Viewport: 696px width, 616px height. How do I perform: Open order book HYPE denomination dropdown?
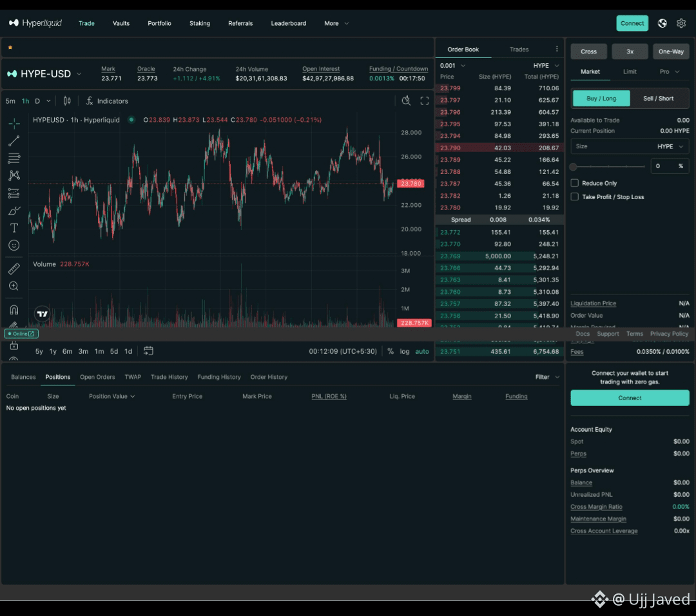[546, 65]
